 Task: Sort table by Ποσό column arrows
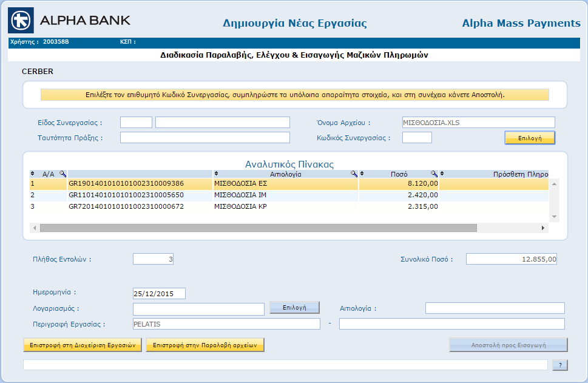362,174
